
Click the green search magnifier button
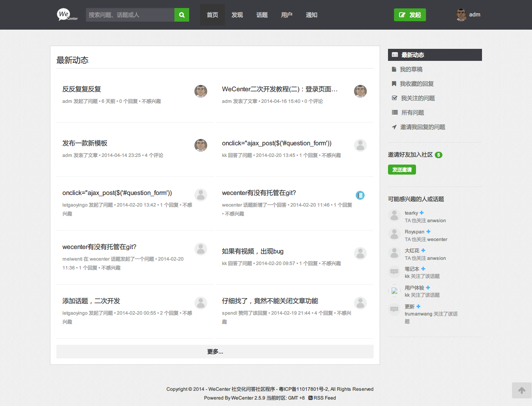[182, 15]
